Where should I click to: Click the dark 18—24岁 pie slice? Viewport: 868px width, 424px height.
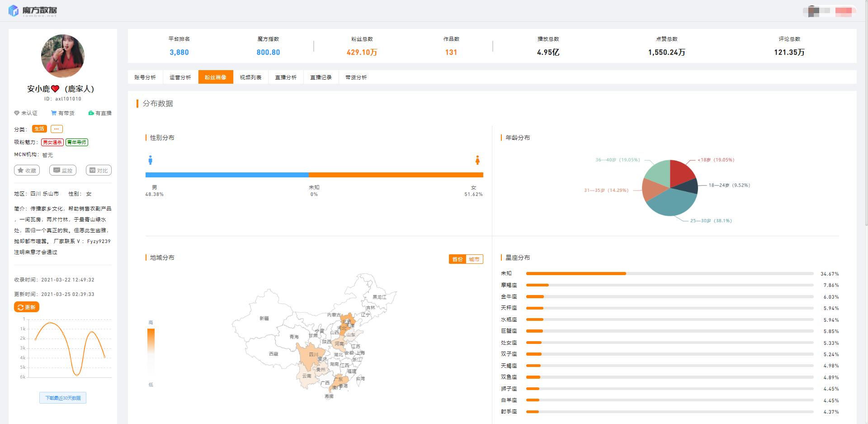tap(688, 186)
